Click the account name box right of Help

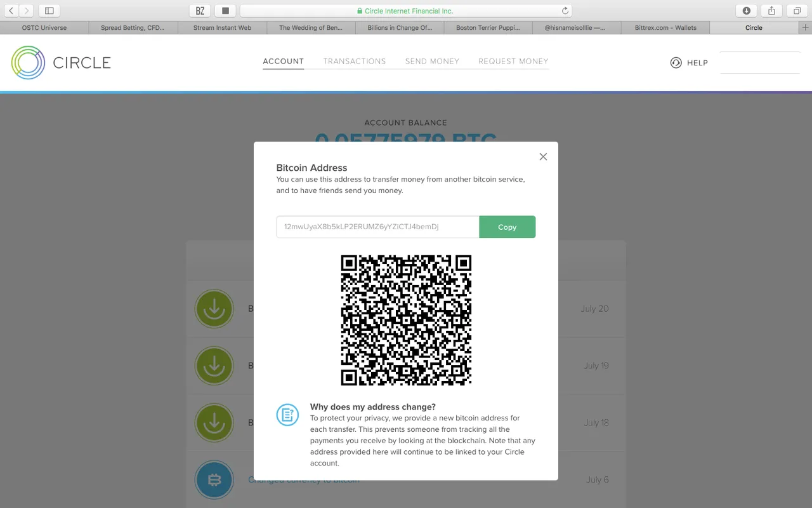pos(760,63)
